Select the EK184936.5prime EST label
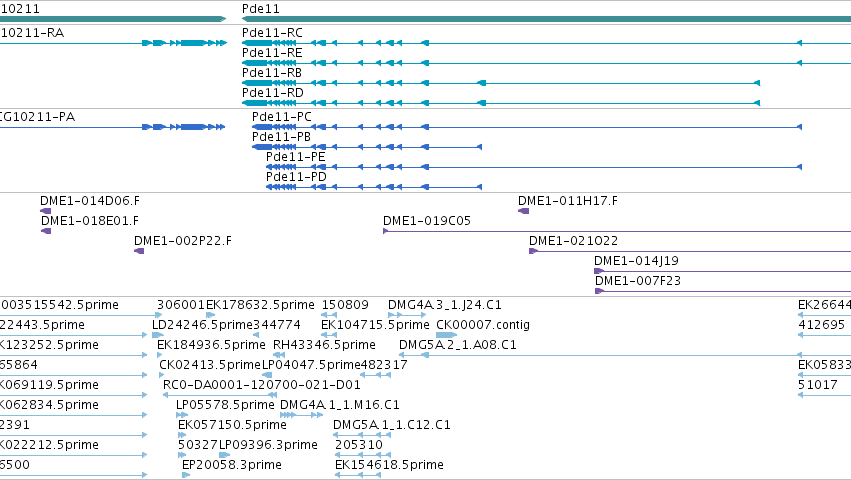The width and height of the screenshot is (851, 480). coord(211,345)
